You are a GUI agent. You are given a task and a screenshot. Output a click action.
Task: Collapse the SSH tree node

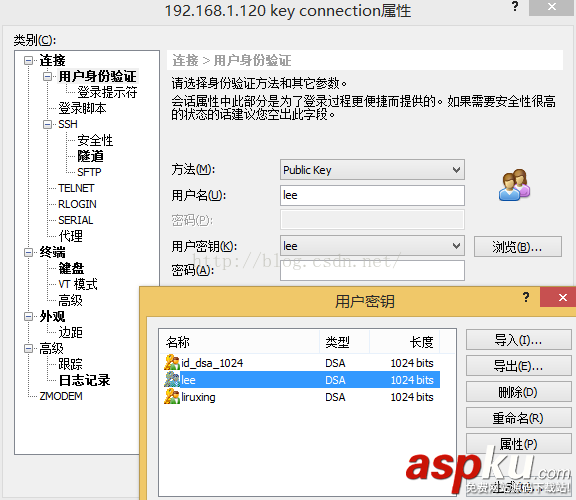click(47, 124)
